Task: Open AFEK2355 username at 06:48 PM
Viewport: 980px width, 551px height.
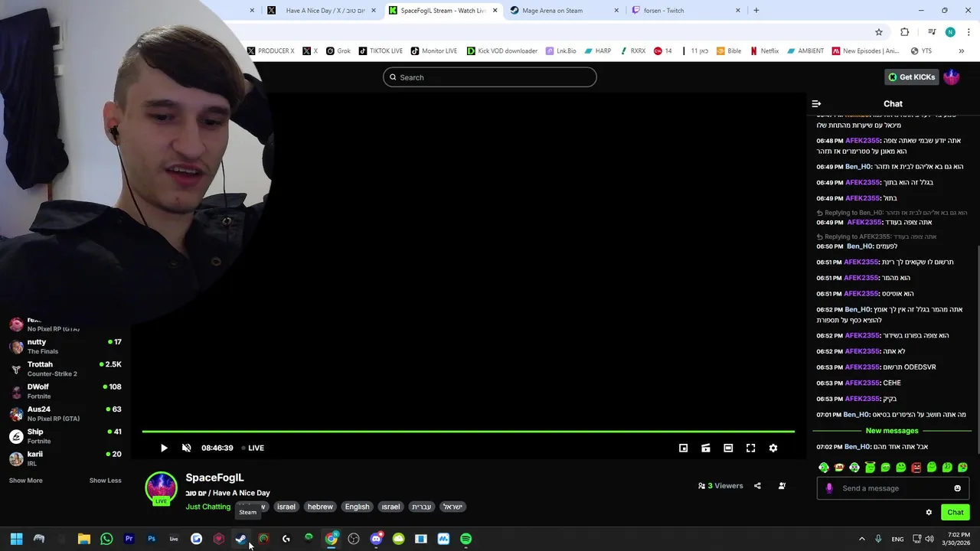Action: (x=862, y=141)
